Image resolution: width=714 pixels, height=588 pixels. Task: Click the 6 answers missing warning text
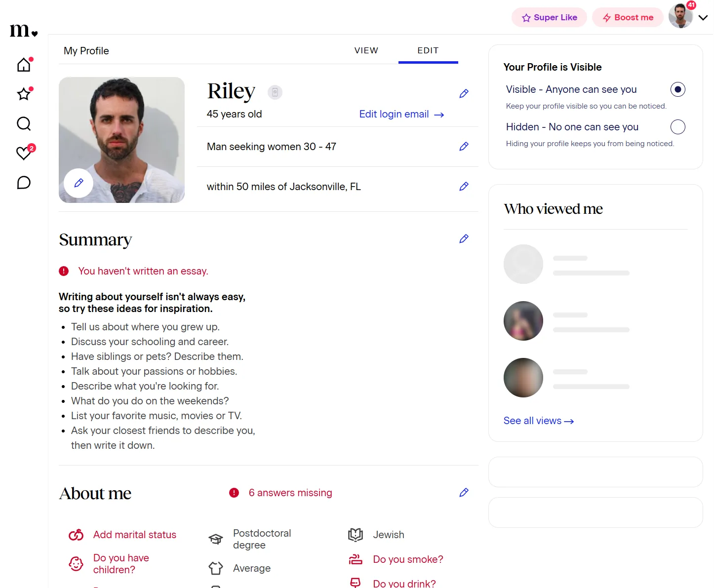tap(290, 493)
